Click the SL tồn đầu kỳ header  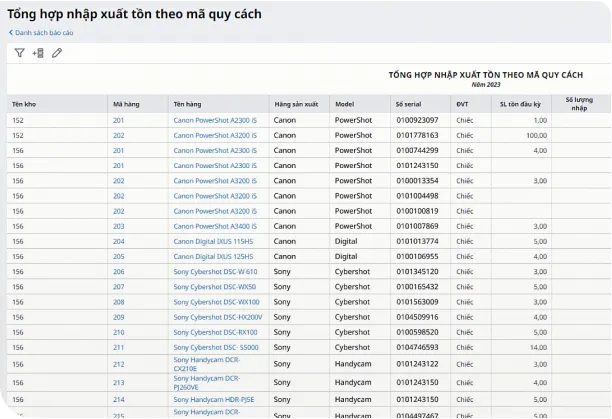click(x=520, y=104)
